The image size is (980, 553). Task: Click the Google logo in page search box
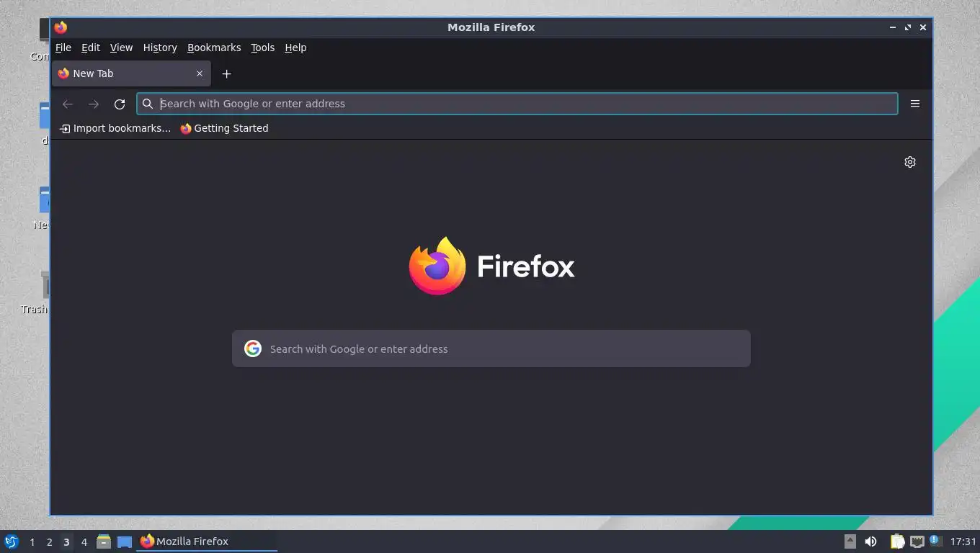coord(253,349)
